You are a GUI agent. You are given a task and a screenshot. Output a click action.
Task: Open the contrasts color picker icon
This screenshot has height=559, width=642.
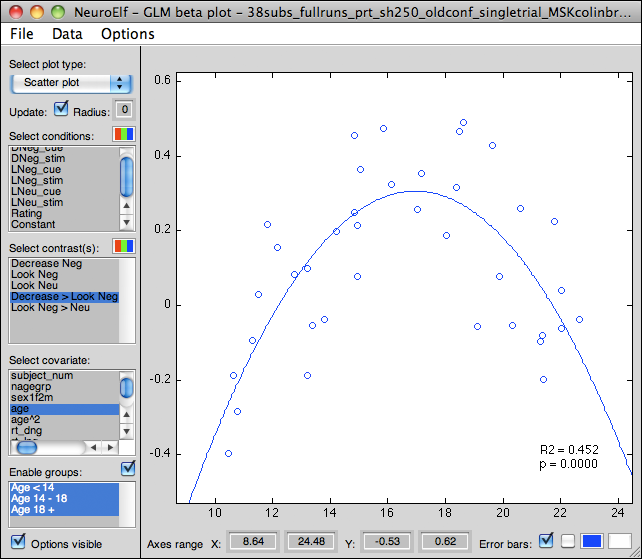click(x=124, y=246)
